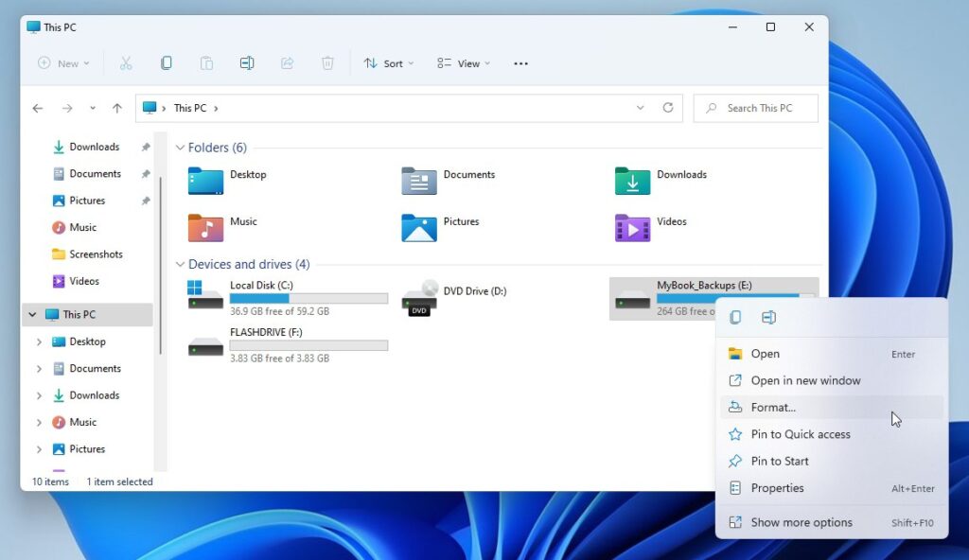
Task: Click the Copy icon atop the context menu
Action: click(x=735, y=318)
